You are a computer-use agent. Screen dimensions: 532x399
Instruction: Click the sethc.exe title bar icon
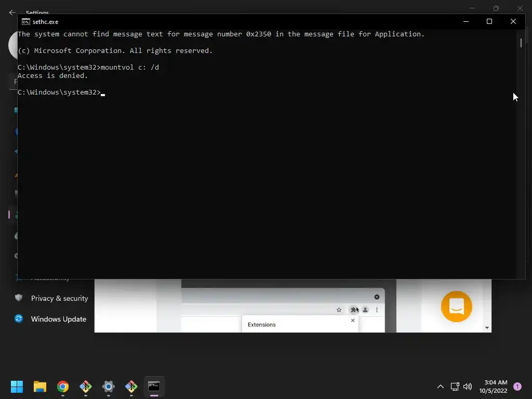26,22
